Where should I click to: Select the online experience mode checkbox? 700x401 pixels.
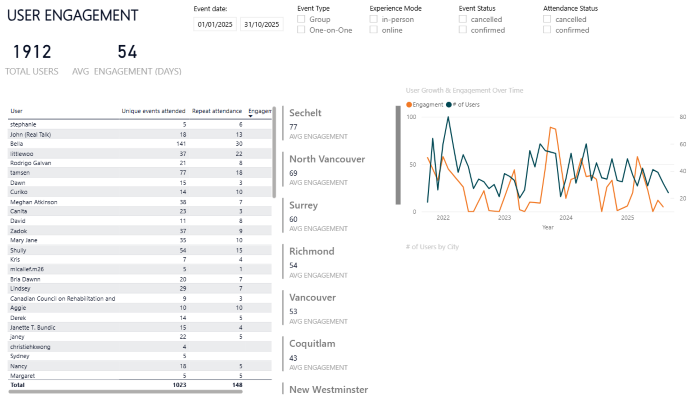[374, 30]
